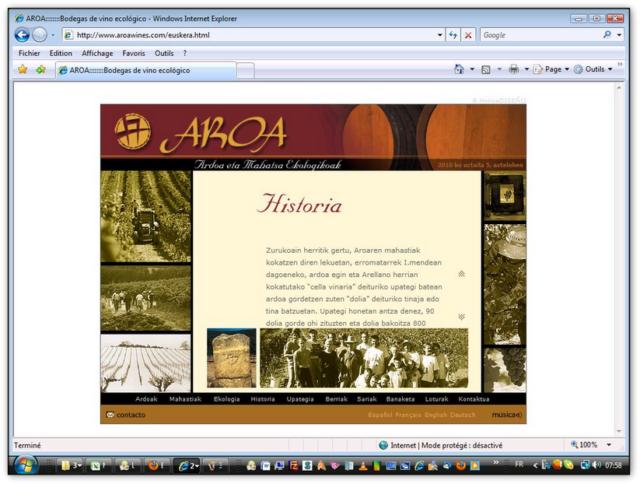The image size is (640, 484).
Task: Click the taskbar clock 07:58
Action: click(x=613, y=465)
